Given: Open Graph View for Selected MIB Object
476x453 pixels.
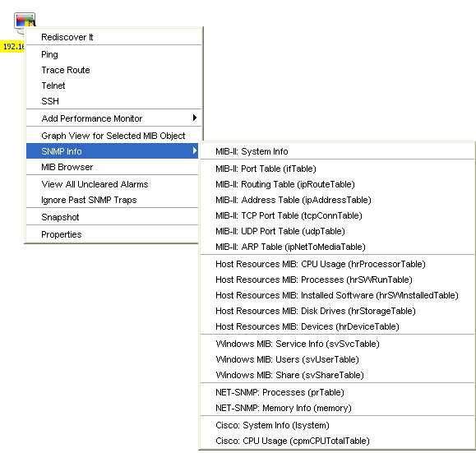Looking at the screenshot, I should pyautogui.click(x=113, y=136).
